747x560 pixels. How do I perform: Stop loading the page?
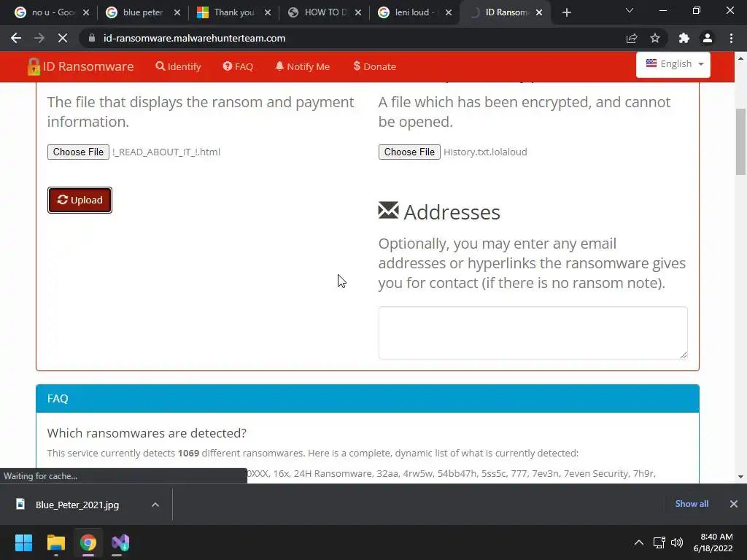(x=63, y=38)
